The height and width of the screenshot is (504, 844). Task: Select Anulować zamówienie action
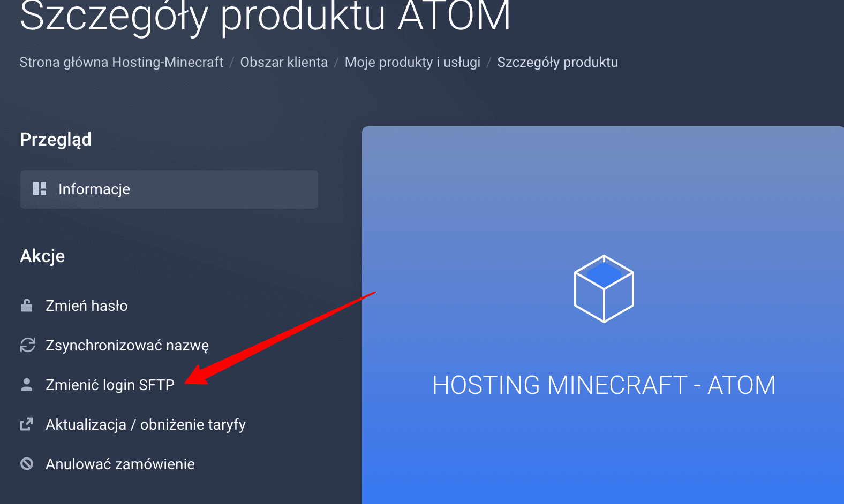coord(120,464)
